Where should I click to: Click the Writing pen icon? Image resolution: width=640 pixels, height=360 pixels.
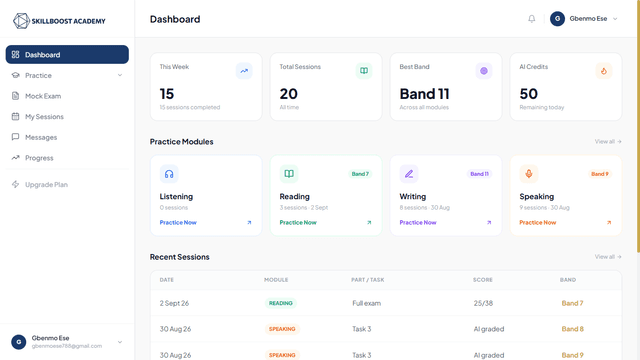pos(409,174)
